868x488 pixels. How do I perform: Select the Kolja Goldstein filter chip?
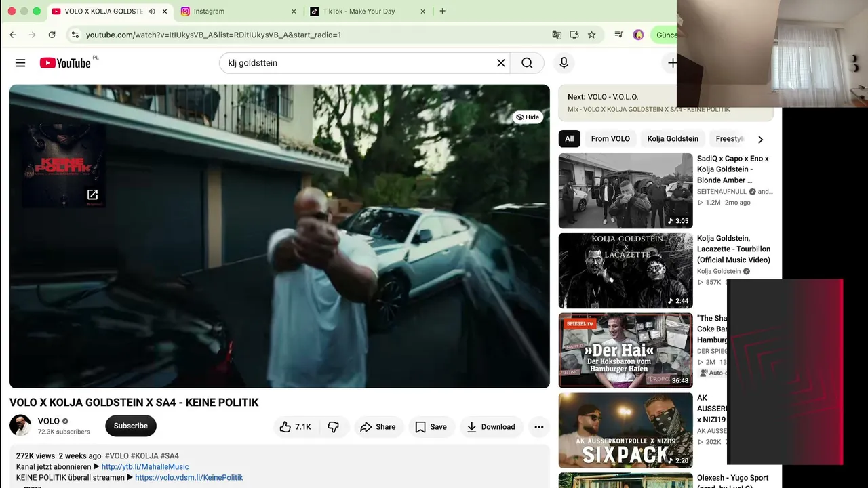pyautogui.click(x=673, y=139)
